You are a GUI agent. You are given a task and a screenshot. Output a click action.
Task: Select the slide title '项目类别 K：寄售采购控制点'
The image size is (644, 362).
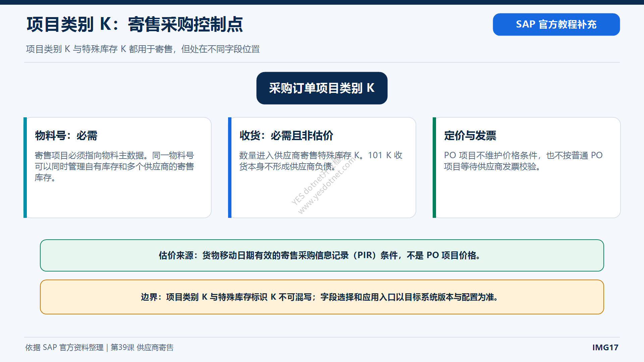point(135,24)
